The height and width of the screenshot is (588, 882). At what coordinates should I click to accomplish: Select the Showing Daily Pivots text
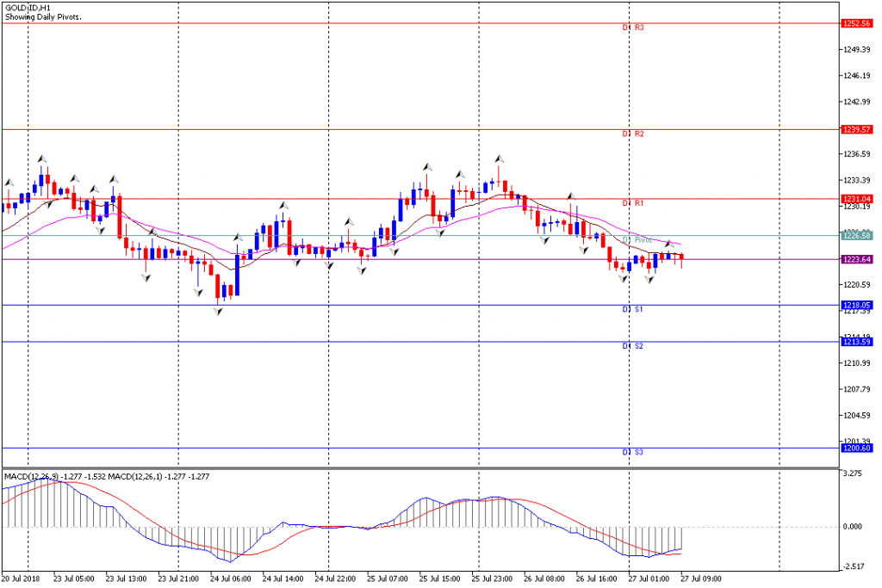click(43, 17)
